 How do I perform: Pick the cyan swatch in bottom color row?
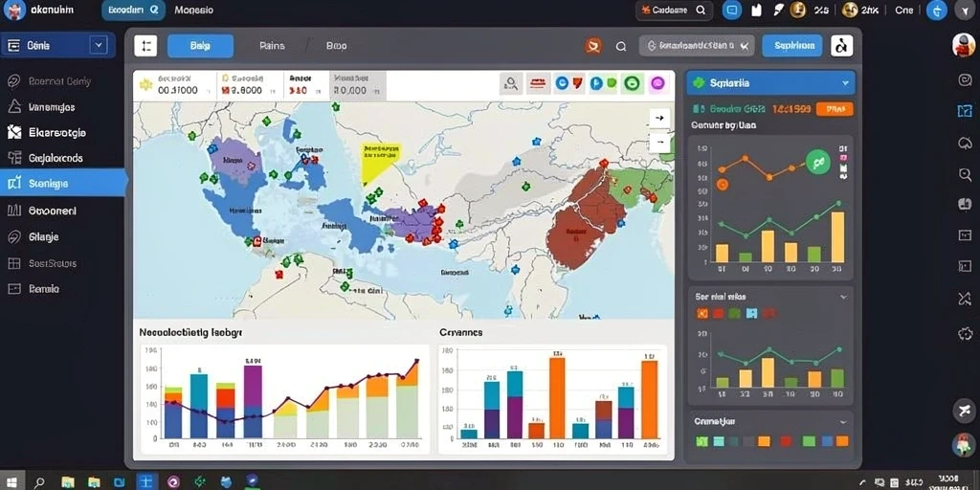pos(719,441)
